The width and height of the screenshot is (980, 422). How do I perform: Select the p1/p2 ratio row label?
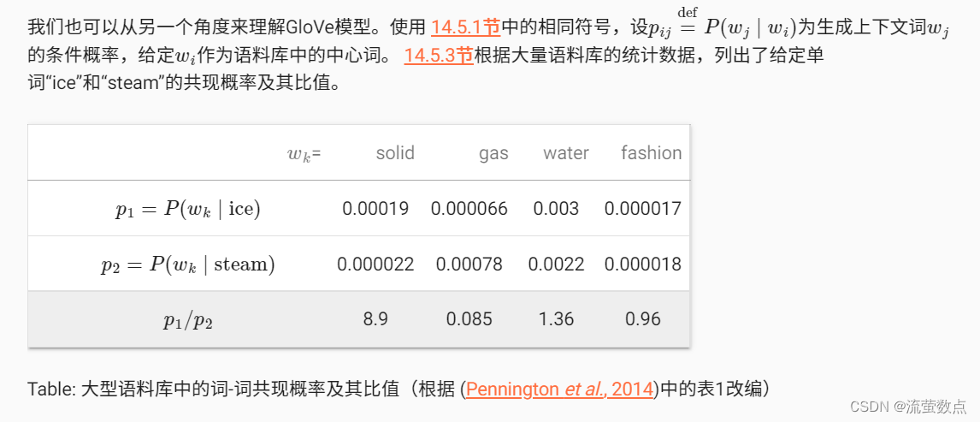(187, 320)
